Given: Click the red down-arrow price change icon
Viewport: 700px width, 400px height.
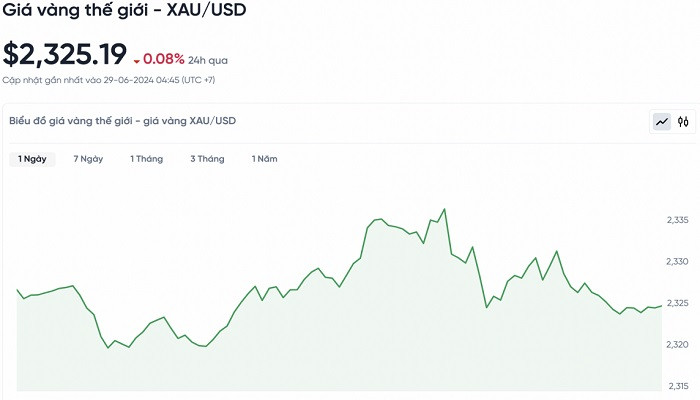Looking at the screenshot, I should 136,59.
